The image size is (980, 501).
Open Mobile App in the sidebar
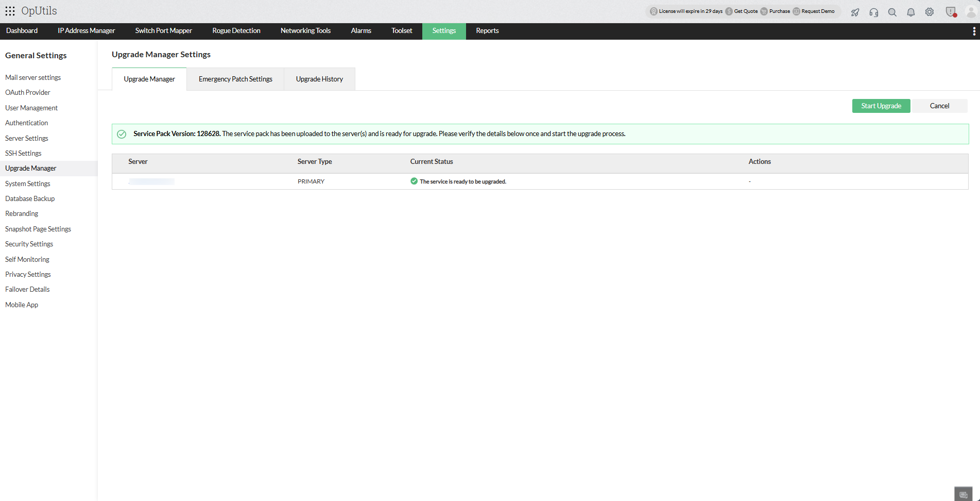(x=22, y=305)
